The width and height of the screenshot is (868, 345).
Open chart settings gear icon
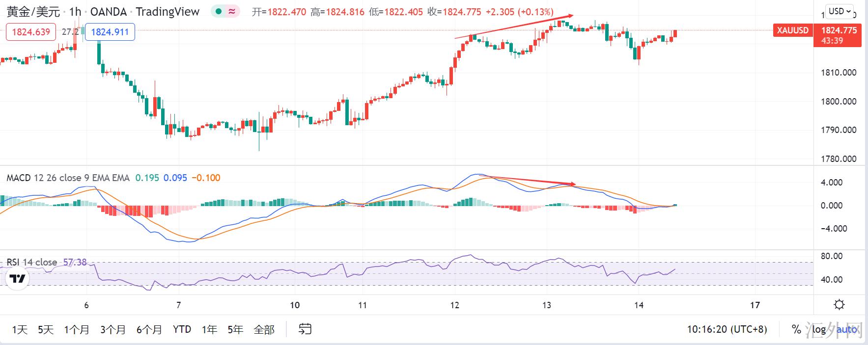click(839, 305)
